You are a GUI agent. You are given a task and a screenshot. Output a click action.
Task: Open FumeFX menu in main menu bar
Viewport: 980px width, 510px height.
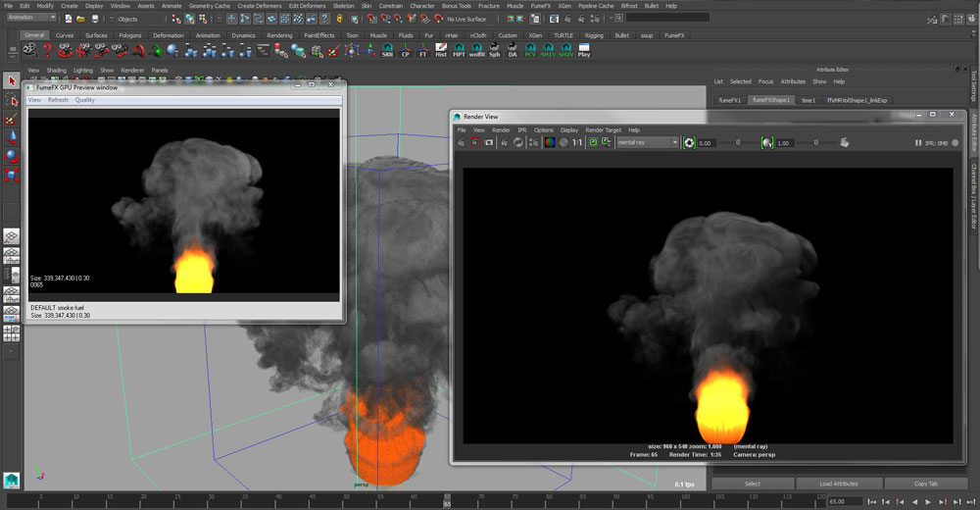click(541, 6)
